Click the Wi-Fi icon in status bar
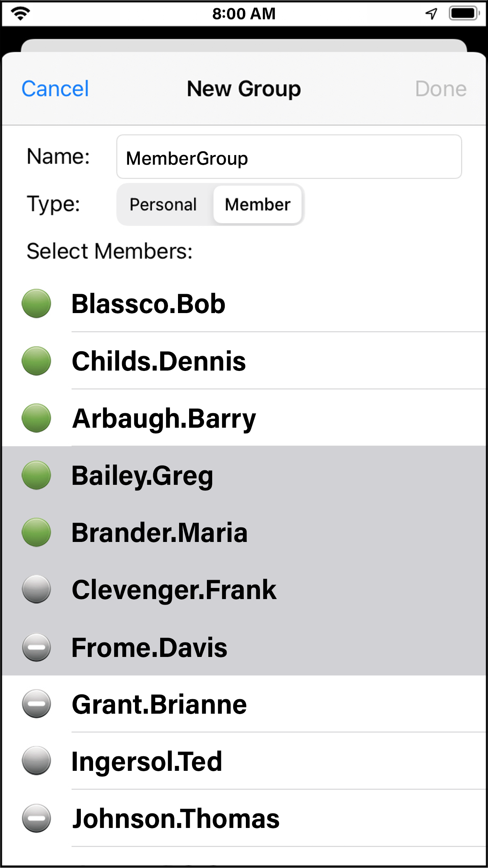 tap(20, 13)
